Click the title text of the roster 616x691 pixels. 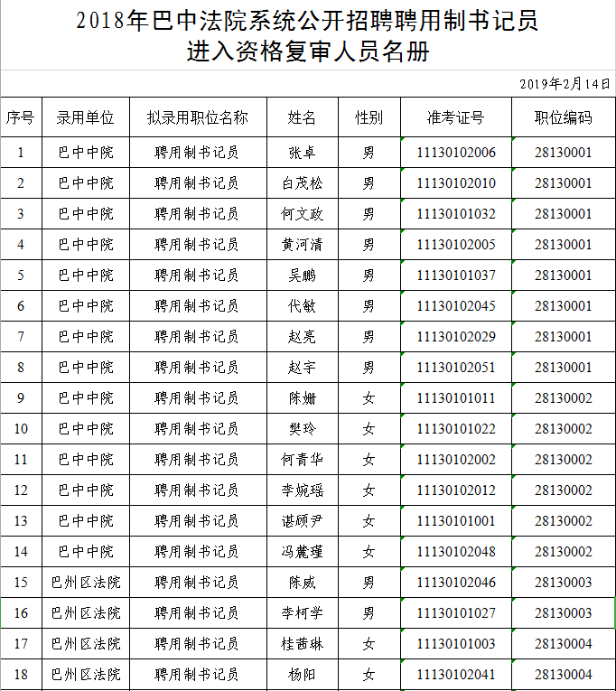(307, 36)
